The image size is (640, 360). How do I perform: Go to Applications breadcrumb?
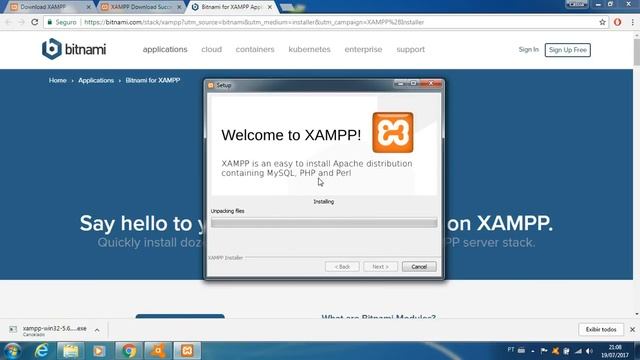click(96, 80)
